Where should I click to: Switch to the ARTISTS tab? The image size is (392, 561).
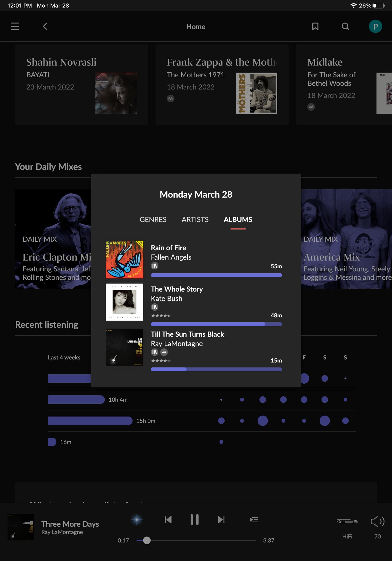tap(195, 219)
